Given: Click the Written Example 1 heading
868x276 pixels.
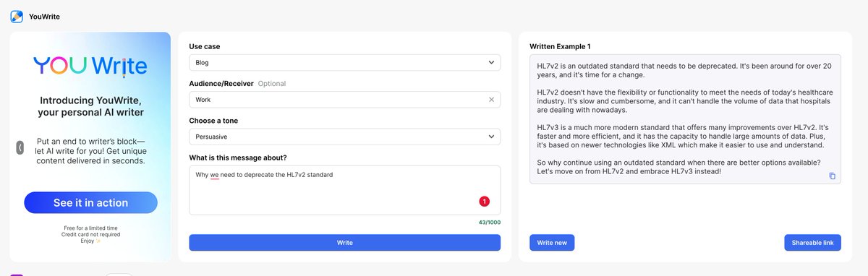Looking at the screenshot, I should pyautogui.click(x=560, y=46).
